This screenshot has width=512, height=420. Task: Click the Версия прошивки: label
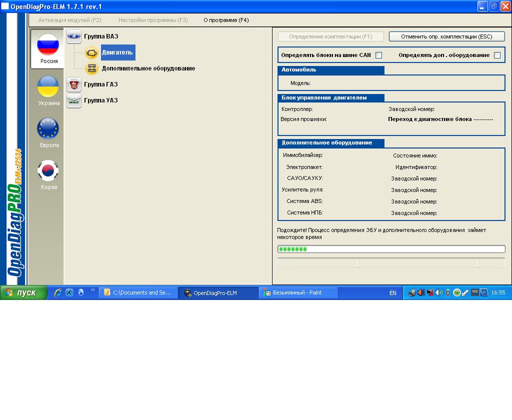tap(303, 119)
